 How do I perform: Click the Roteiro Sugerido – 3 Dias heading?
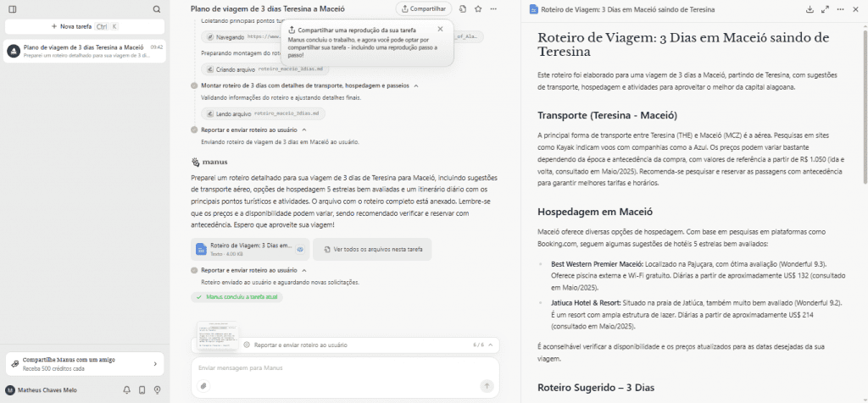[x=596, y=388]
